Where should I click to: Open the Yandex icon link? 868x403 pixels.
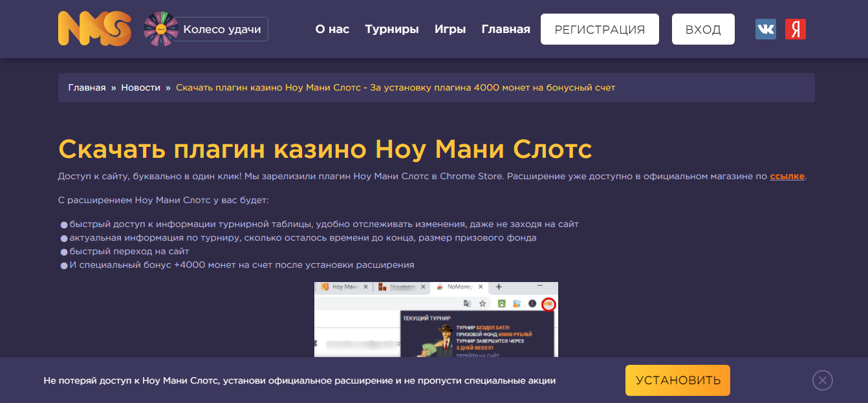click(x=796, y=29)
